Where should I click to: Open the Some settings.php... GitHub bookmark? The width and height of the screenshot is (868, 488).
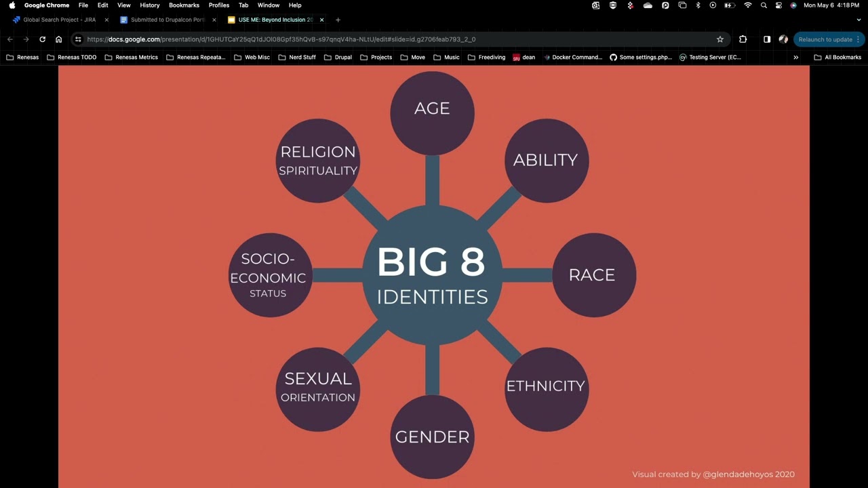641,58
